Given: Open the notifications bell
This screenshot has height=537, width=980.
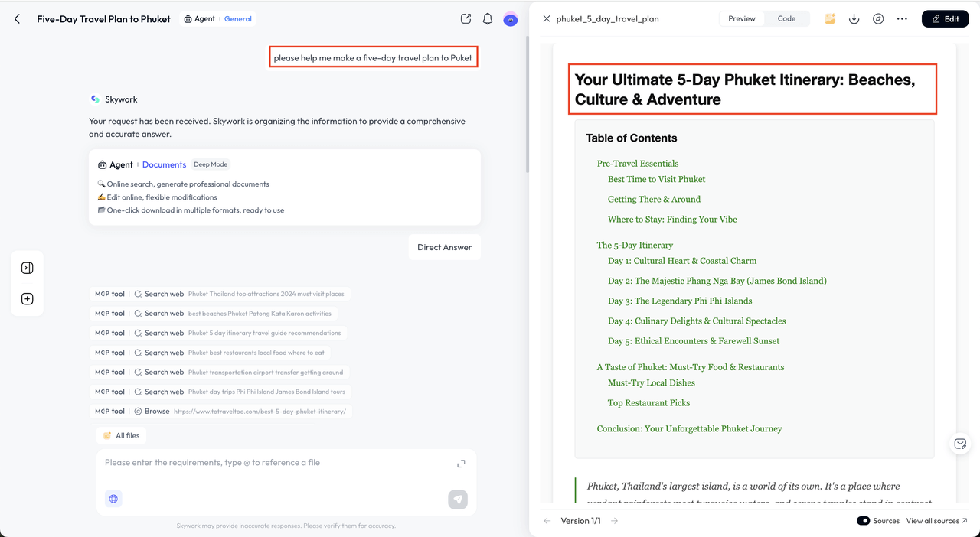Looking at the screenshot, I should 488,19.
